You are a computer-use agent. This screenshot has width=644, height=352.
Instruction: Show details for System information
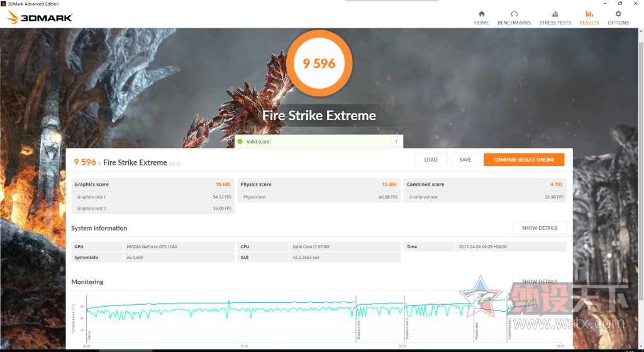(540, 228)
